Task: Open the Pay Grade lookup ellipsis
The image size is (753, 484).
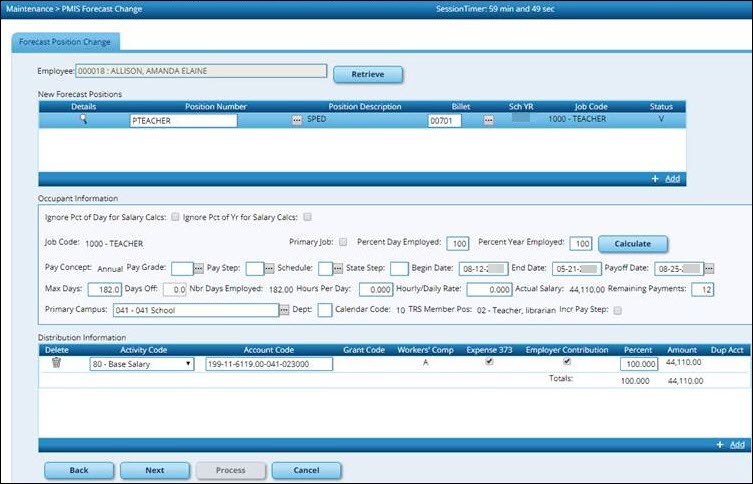Action: click(x=199, y=268)
